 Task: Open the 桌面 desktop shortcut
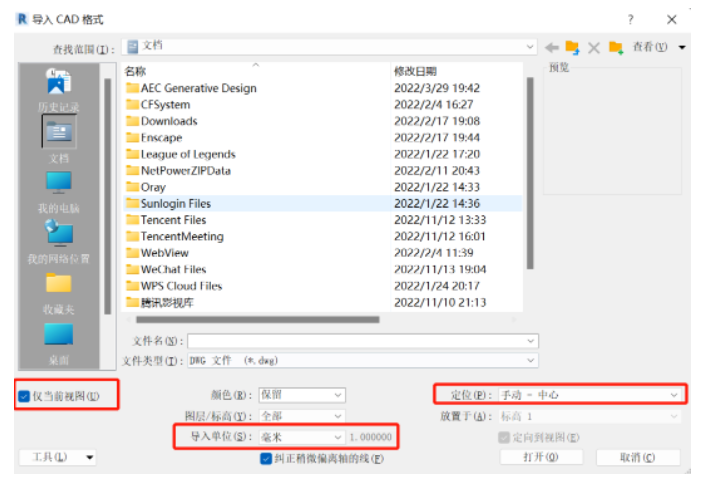59,343
